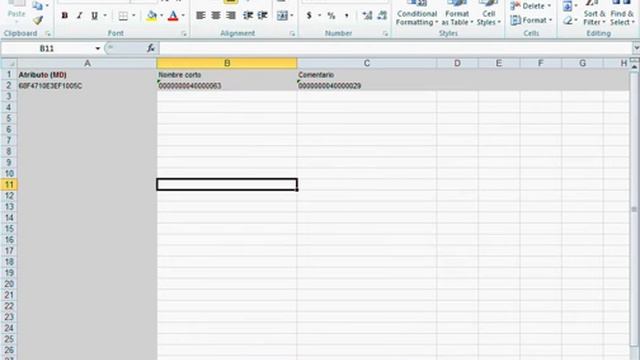Open underline style dropdown arrow
640x360 pixels.
point(105,16)
